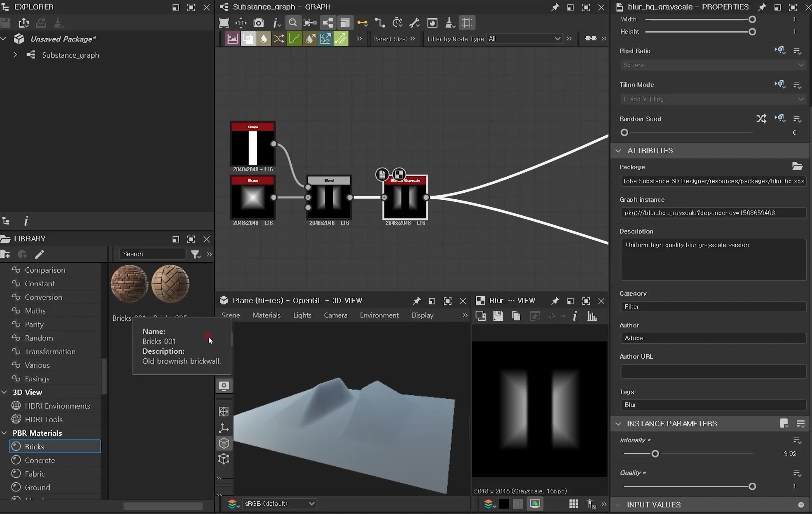The image size is (812, 514).
Task: Click the library Search input field
Action: (152, 254)
